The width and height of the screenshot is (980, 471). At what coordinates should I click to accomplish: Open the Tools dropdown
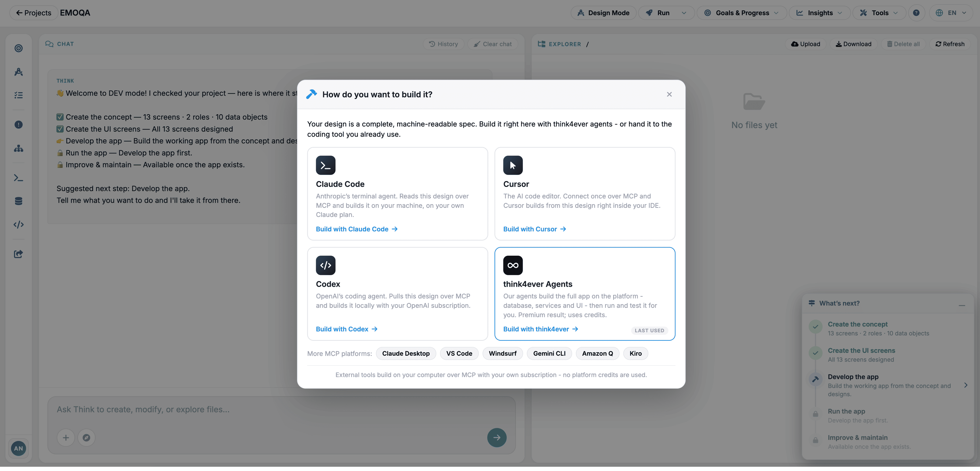(x=879, y=13)
